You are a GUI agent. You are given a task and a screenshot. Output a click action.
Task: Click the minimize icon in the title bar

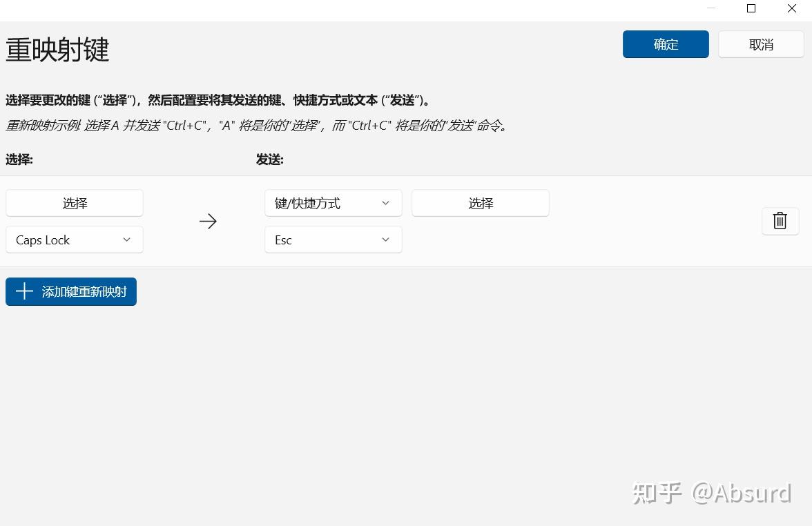[x=710, y=9]
